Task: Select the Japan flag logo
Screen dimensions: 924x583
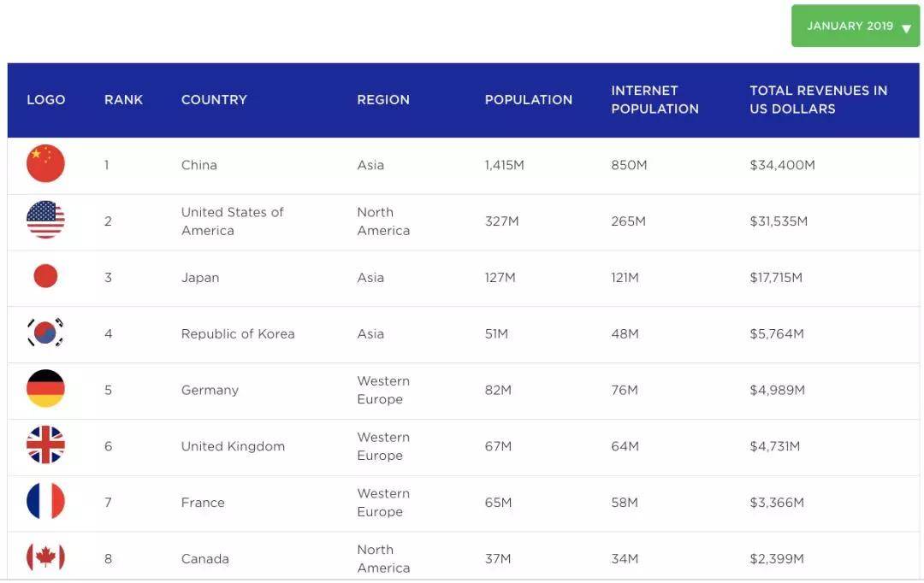Action: click(x=45, y=276)
